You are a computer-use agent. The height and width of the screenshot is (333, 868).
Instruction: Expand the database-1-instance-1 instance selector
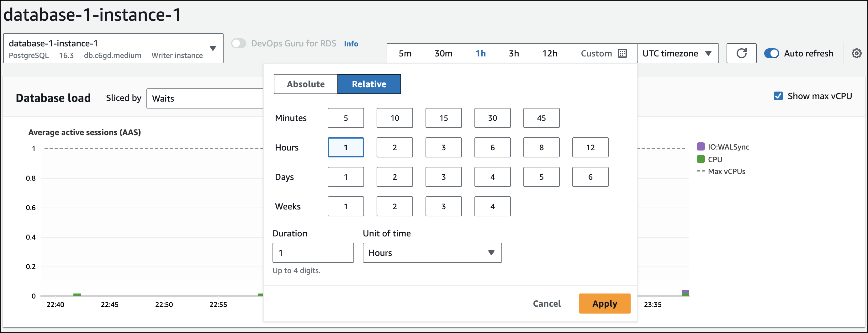coord(213,48)
